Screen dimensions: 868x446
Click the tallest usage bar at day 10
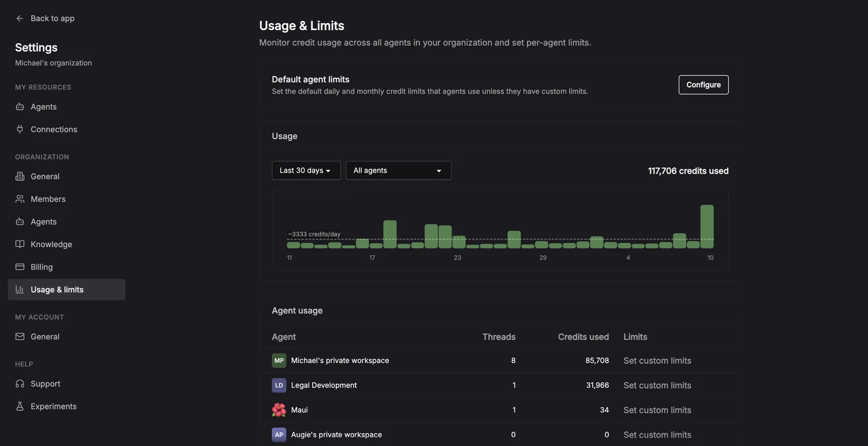click(707, 227)
